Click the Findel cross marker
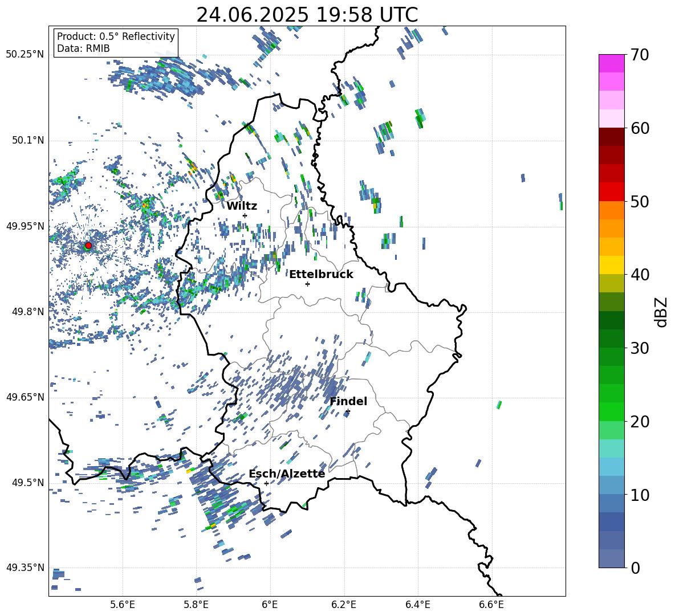675x616 pixels. coord(348,411)
